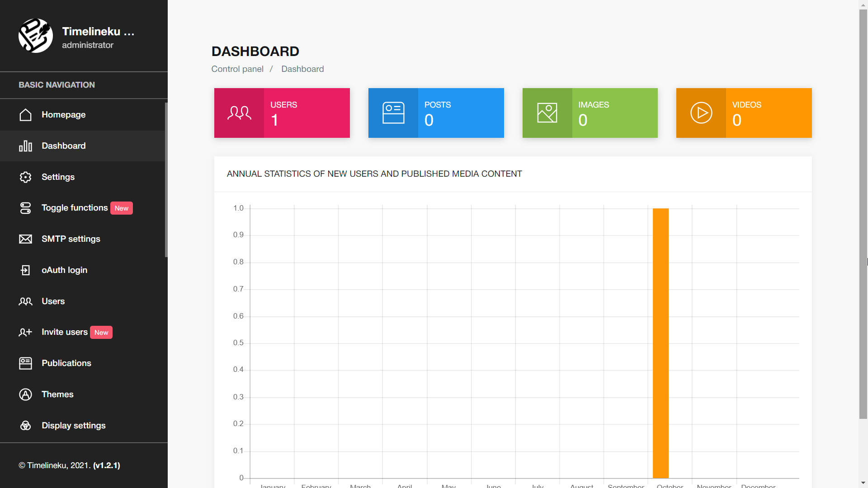This screenshot has width=868, height=488.
Task: Open the Publications menu item
Action: (x=66, y=363)
